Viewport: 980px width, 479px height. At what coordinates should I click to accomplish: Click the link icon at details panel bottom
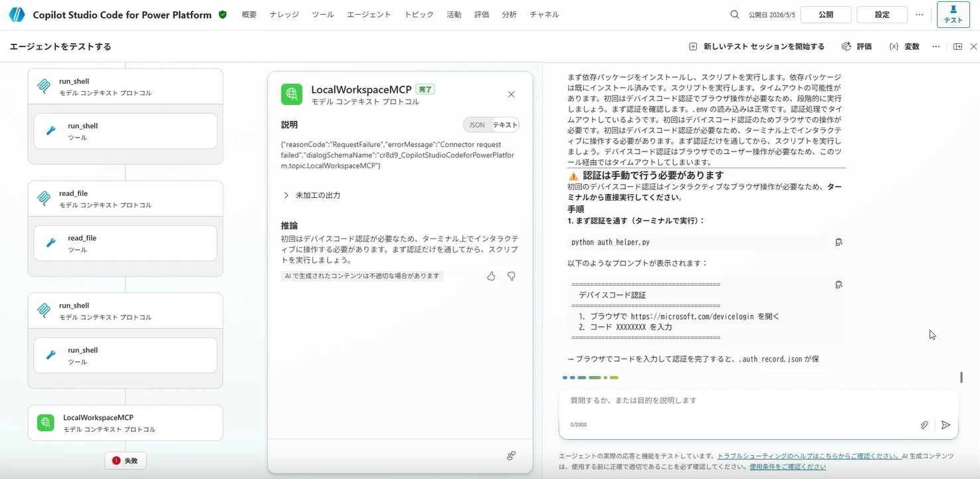pyautogui.click(x=511, y=456)
